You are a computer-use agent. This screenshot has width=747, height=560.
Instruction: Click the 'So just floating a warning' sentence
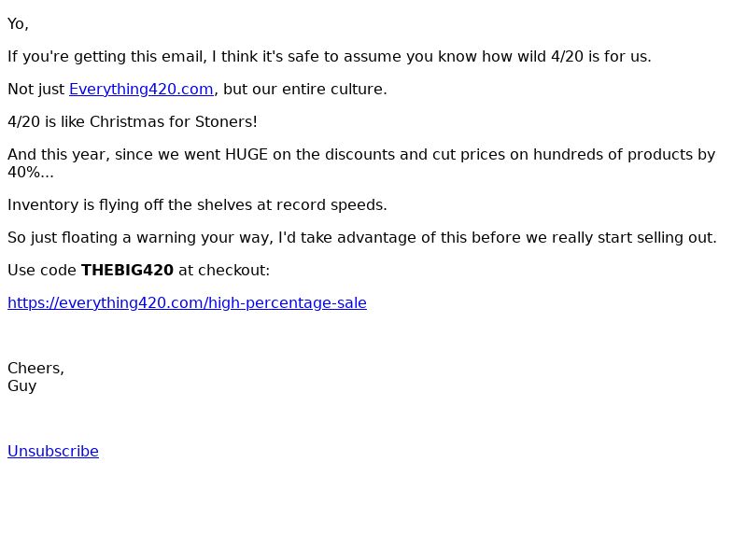[x=362, y=238]
